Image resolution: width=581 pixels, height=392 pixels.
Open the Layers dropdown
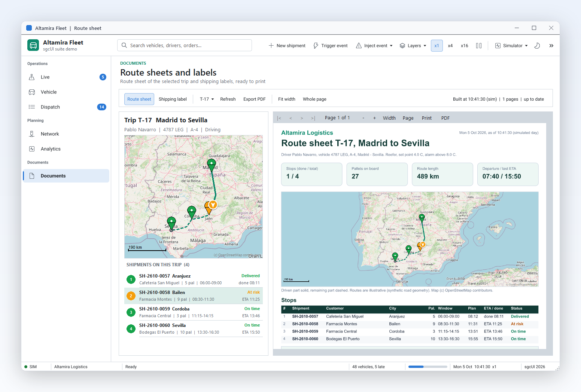click(x=413, y=46)
